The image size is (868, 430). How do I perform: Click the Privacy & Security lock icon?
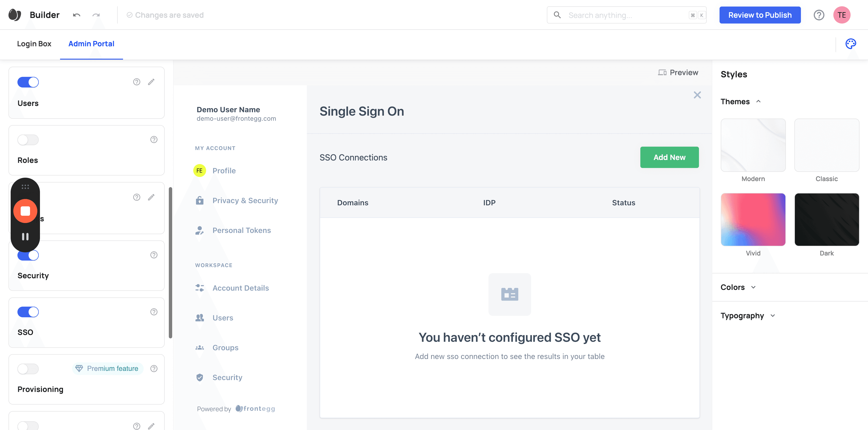(x=200, y=200)
